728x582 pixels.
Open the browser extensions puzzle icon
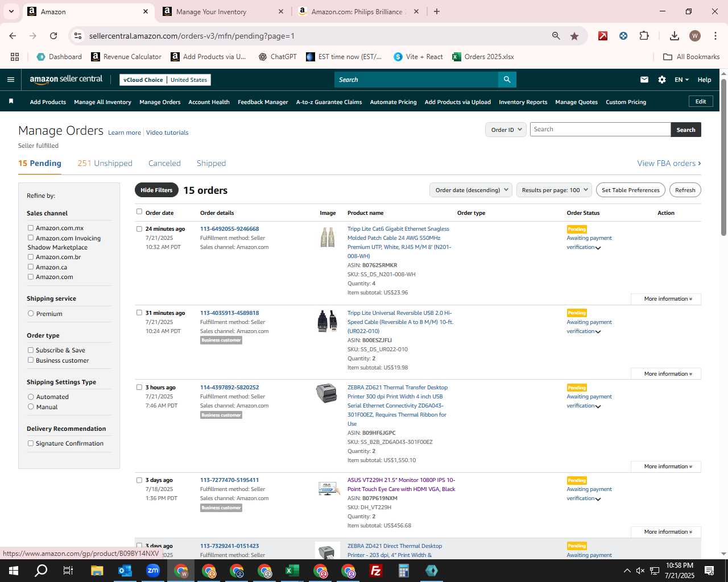coord(644,36)
